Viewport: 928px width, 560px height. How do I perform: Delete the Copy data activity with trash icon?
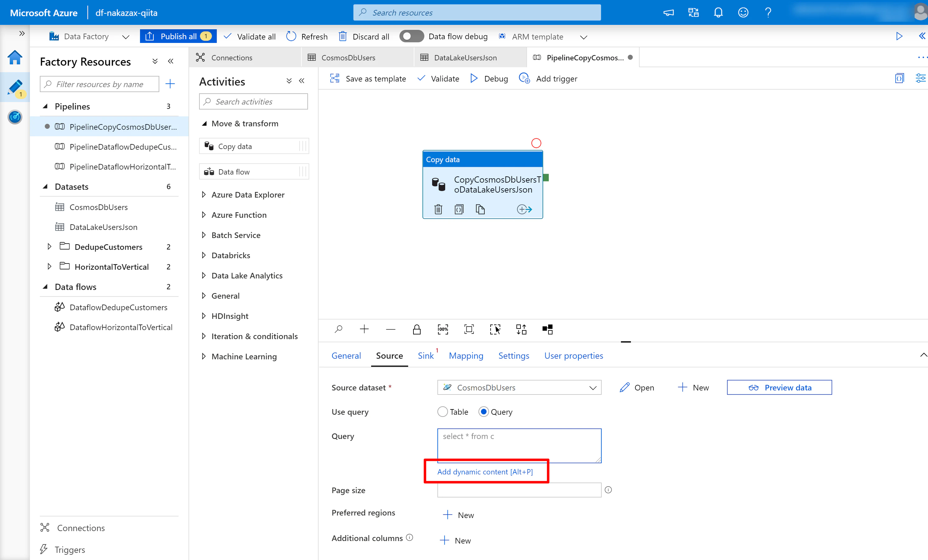[x=438, y=209]
